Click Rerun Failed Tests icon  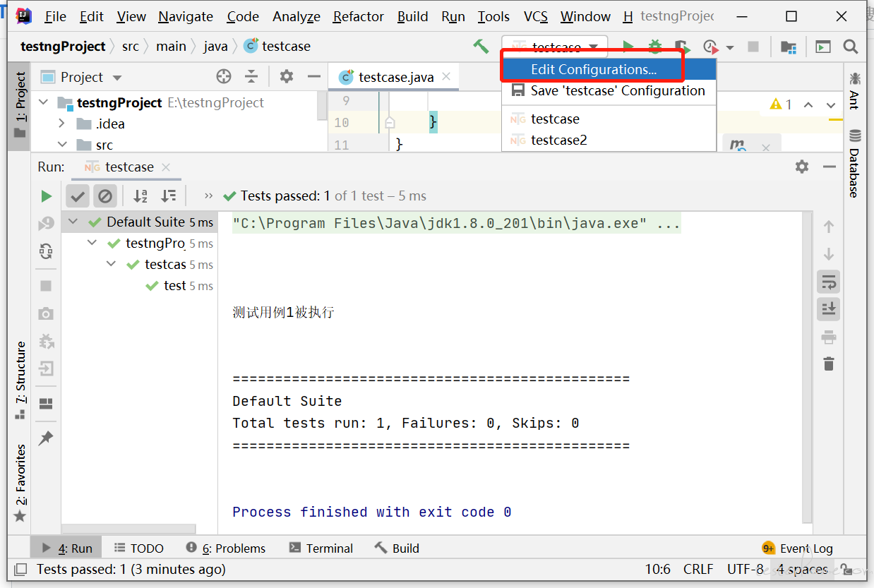tap(46, 224)
